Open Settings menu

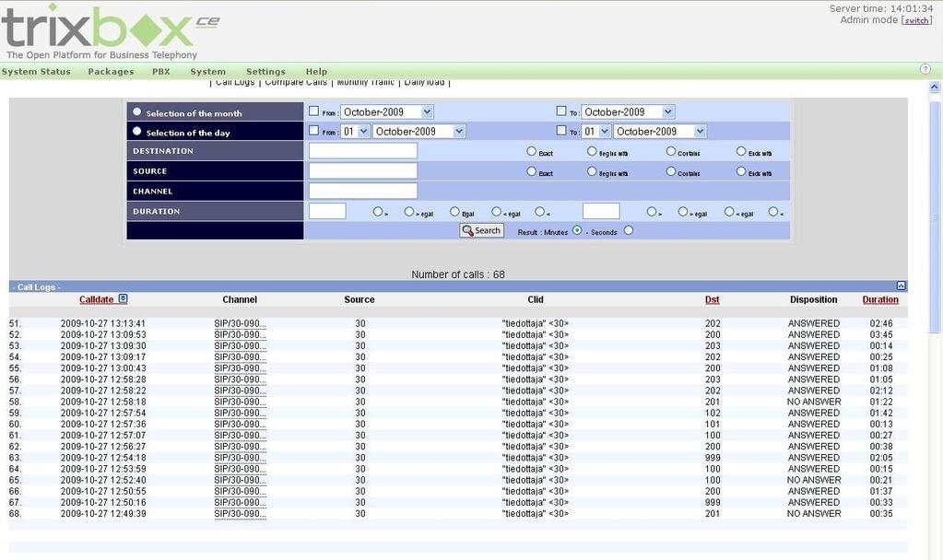point(265,72)
